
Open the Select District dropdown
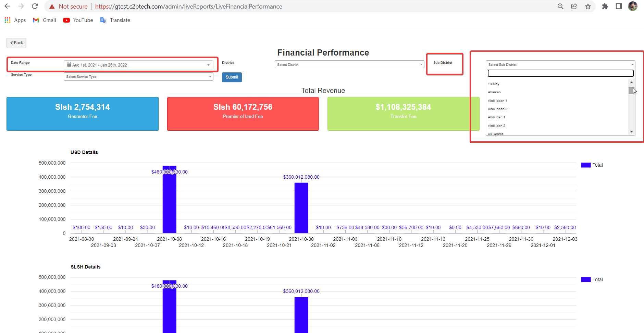(x=349, y=64)
